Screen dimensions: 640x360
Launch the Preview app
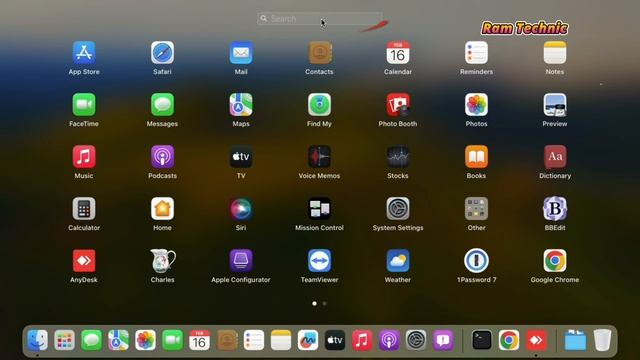[x=555, y=104]
